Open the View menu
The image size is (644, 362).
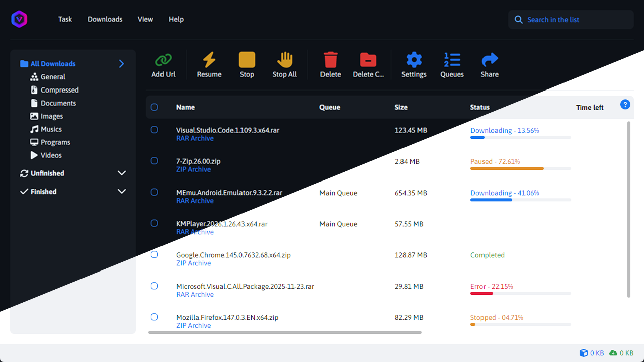click(145, 19)
